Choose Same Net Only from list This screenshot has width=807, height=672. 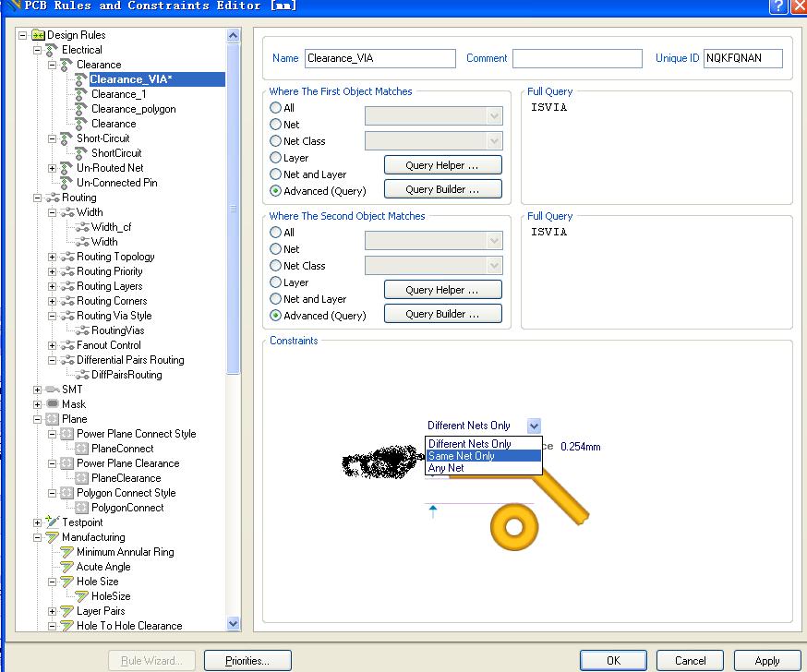point(483,456)
